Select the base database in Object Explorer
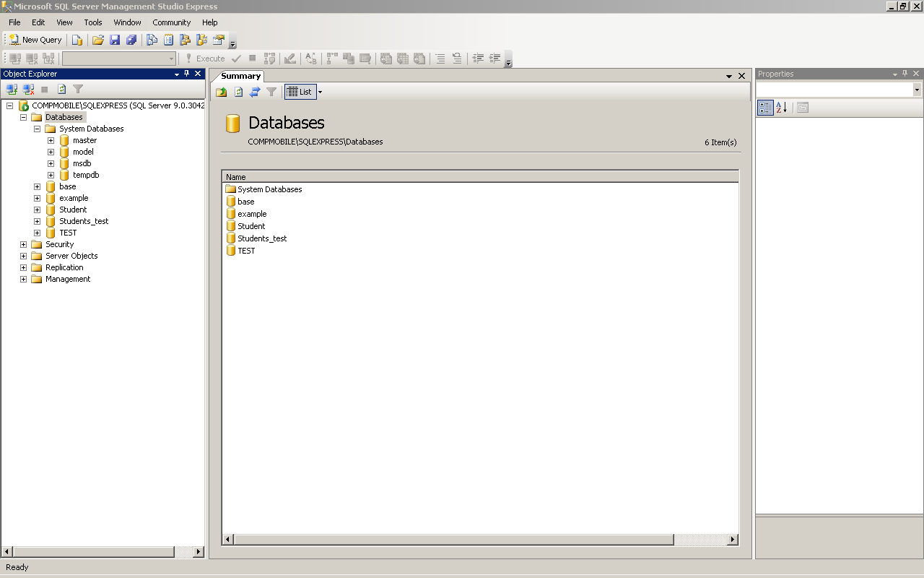 point(68,186)
